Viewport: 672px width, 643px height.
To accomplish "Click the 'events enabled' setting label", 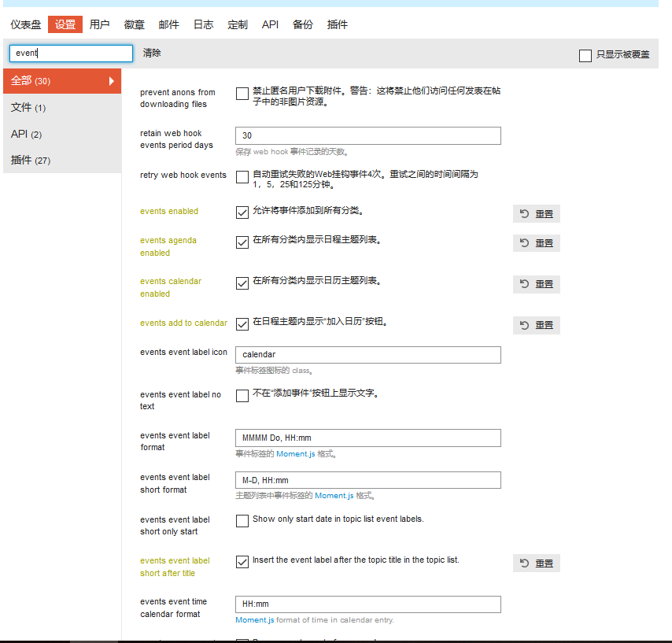I will (169, 212).
